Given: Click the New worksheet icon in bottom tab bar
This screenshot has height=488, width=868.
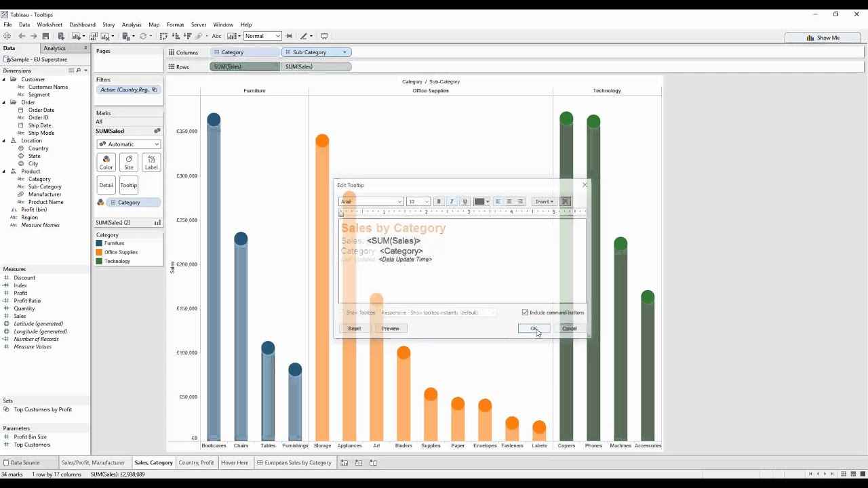Looking at the screenshot, I should (x=344, y=463).
